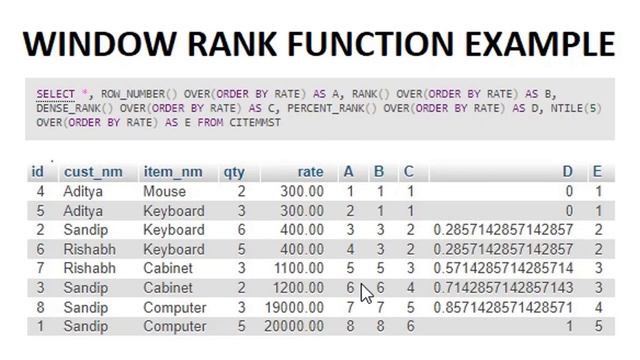This screenshot has height=360, width=640.
Task: Click column header D
Action: tap(567, 171)
